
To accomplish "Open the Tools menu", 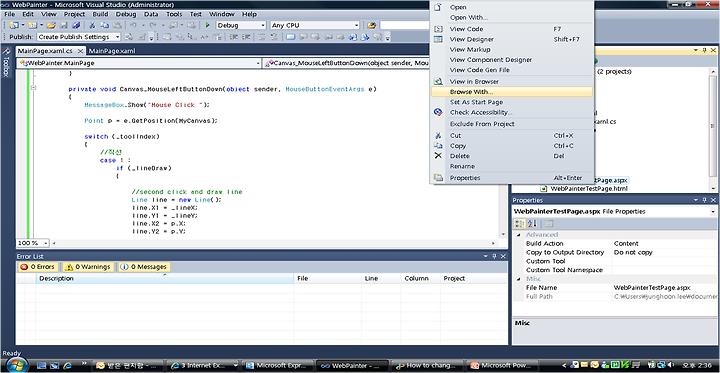I will point(174,14).
